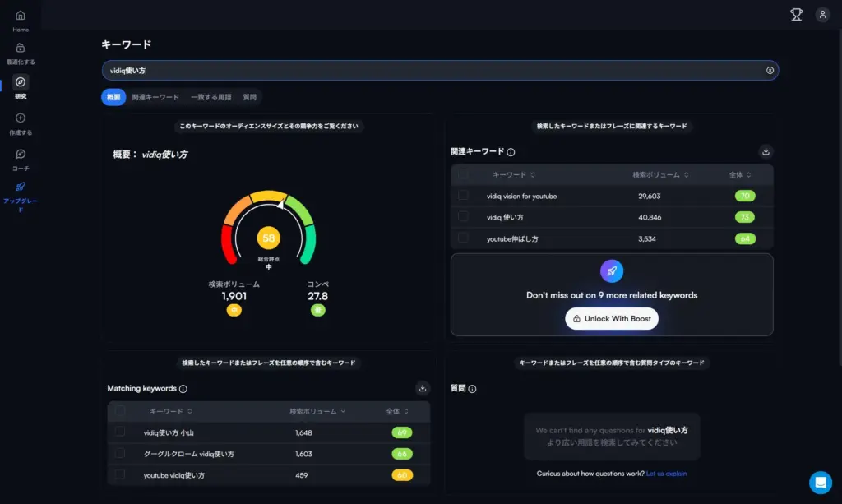Download the Matching keywords list
This screenshot has height=504, width=842.
pos(423,388)
